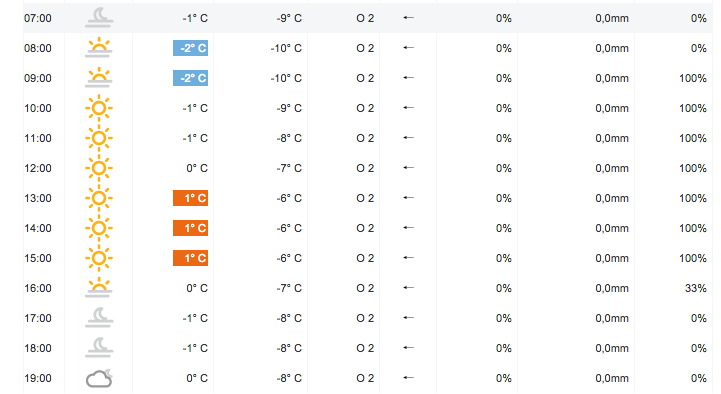
Task: Click the wind arrow at 10:00
Action: pos(408,108)
